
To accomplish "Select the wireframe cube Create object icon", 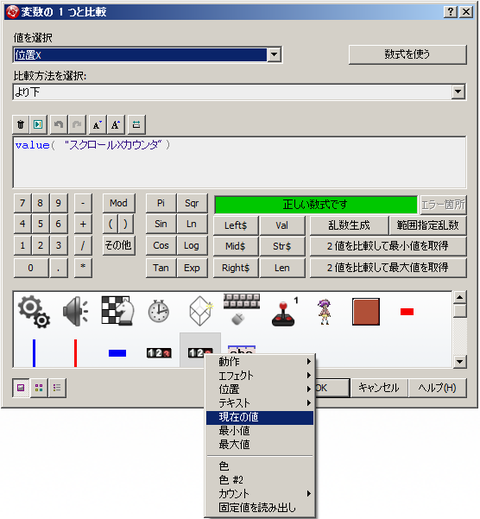I will coord(200,311).
